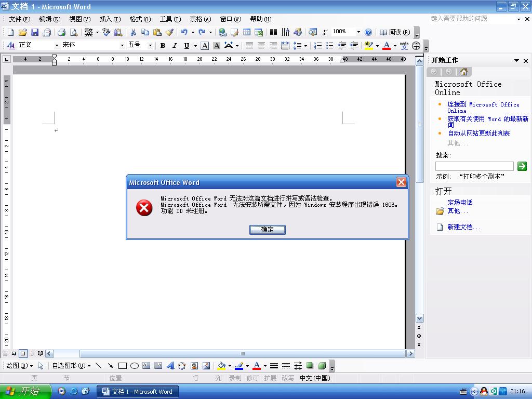The height and width of the screenshot is (399, 532).
Task: Open the 自选图形 AutoShapes dropdown
Action: click(x=71, y=366)
